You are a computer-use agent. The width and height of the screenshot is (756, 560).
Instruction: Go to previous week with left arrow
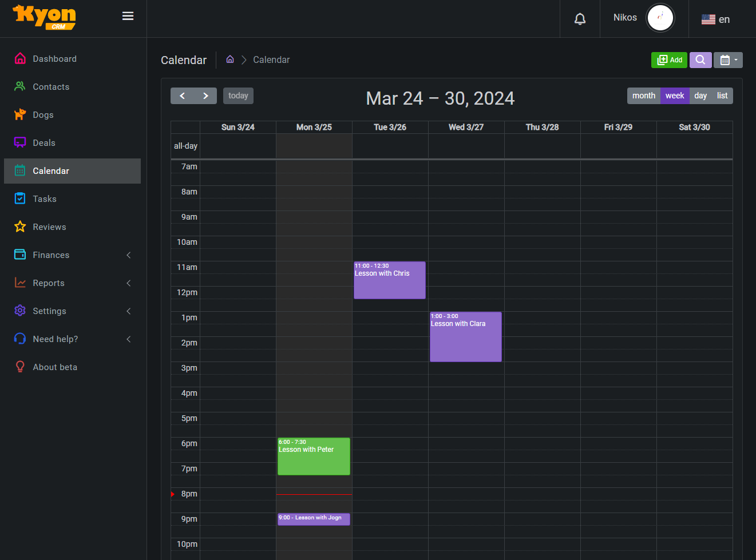click(x=182, y=96)
